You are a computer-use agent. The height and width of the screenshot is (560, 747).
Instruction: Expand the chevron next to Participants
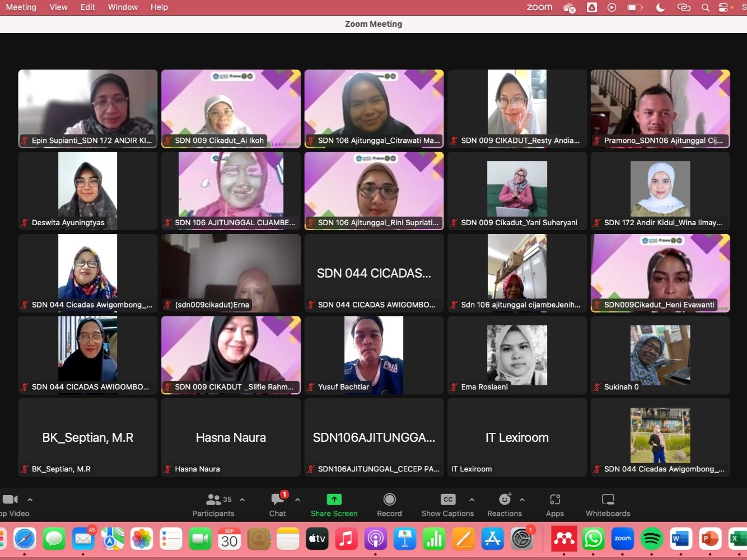(242, 500)
